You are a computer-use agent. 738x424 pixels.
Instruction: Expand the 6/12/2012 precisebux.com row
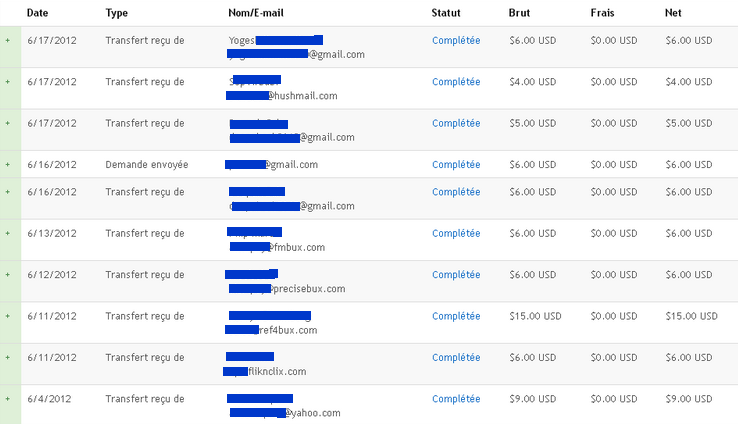pos(8,275)
